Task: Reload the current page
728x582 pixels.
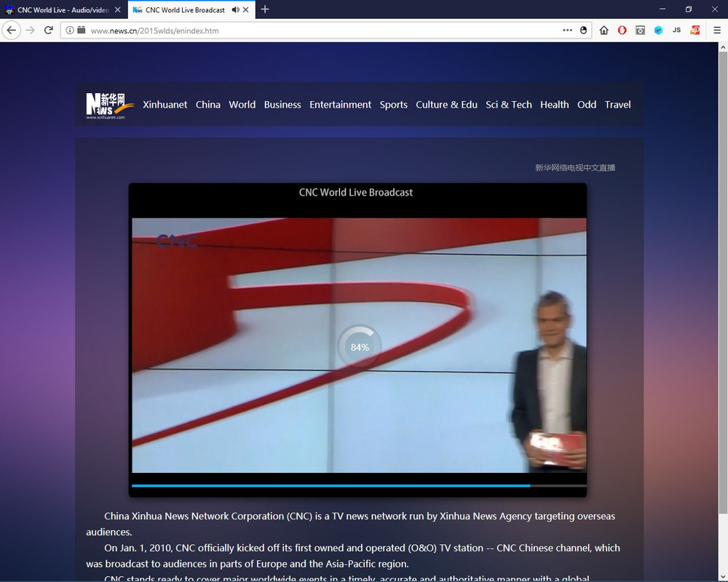Action: [48, 31]
